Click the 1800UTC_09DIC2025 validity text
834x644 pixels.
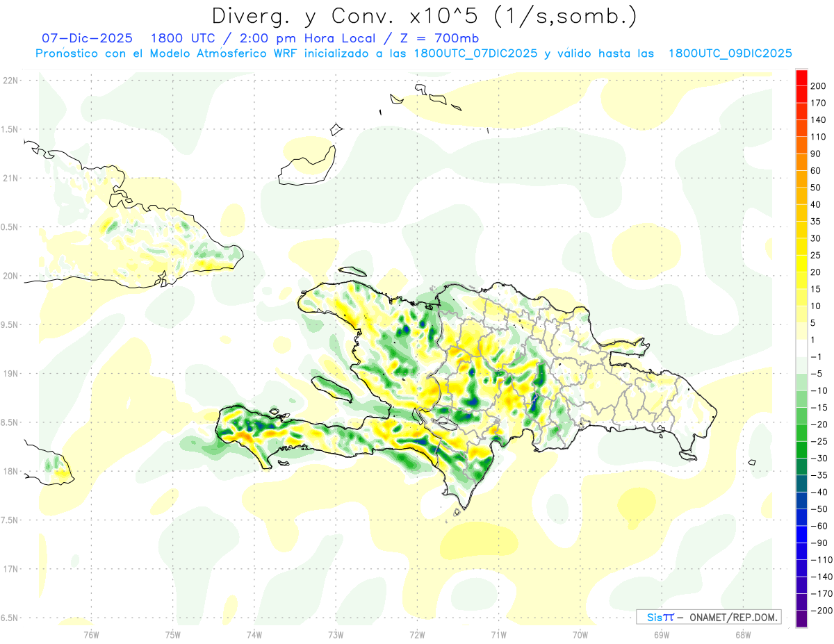point(730,53)
